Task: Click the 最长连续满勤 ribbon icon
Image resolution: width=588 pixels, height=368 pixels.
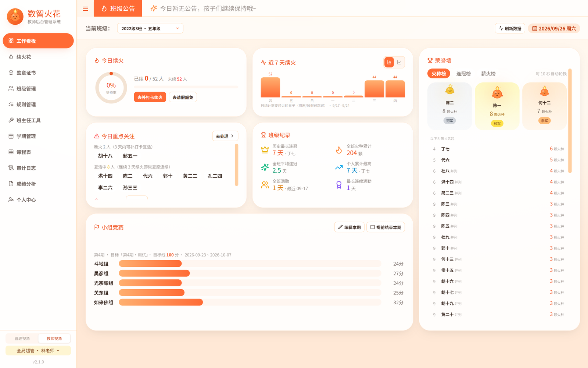Action: pos(339,185)
